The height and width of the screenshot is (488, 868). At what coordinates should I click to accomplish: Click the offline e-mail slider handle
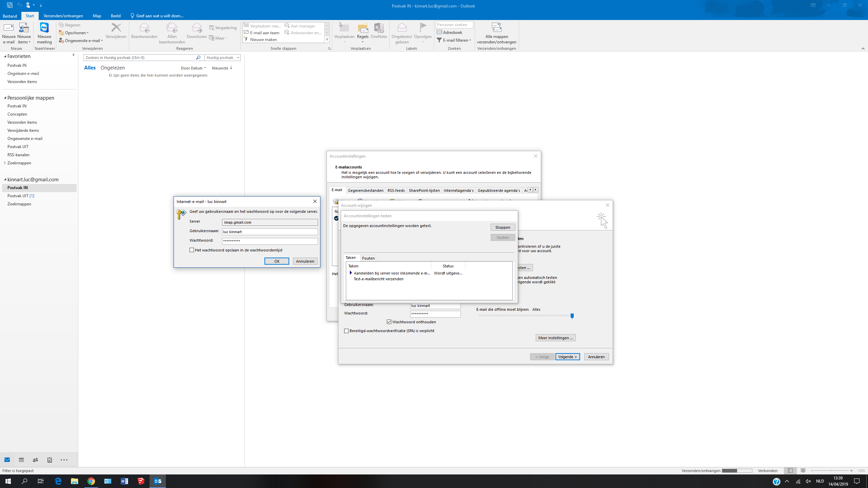pos(572,316)
